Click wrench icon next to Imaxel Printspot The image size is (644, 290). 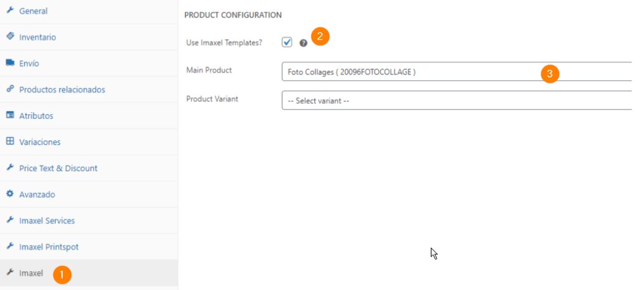click(x=10, y=246)
